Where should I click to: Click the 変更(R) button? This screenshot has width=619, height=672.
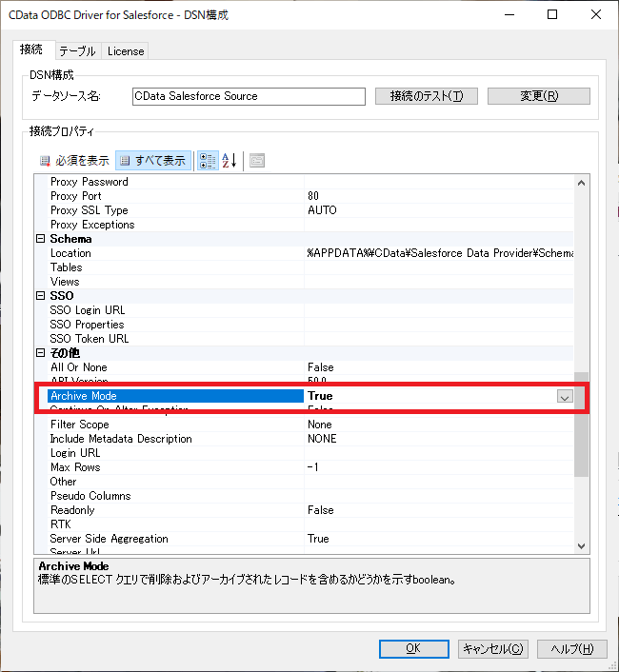click(x=539, y=96)
